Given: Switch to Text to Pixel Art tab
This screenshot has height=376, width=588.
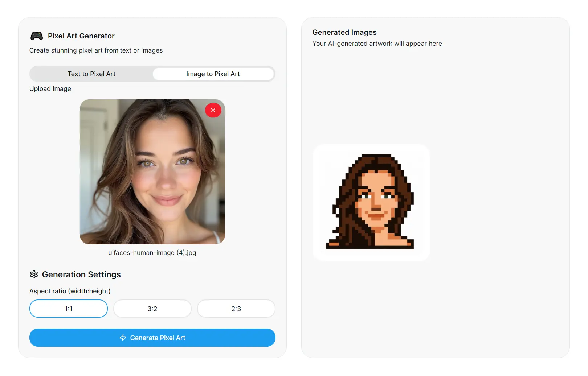Looking at the screenshot, I should [91, 74].
